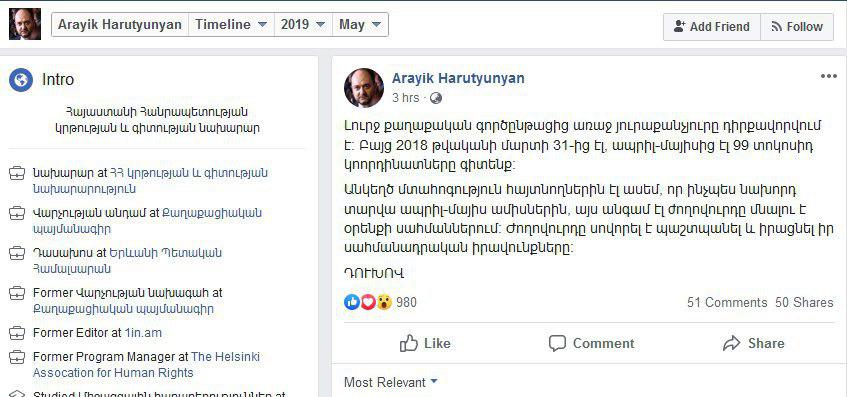Click the Wow reaction emoji icon
847x397 pixels.
click(384, 302)
